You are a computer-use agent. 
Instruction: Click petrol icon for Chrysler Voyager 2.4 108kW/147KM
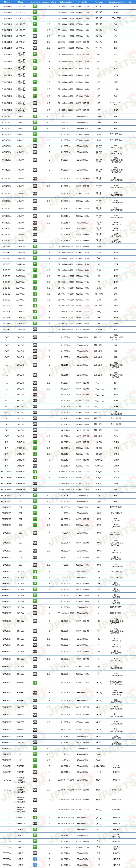(35, 6)
